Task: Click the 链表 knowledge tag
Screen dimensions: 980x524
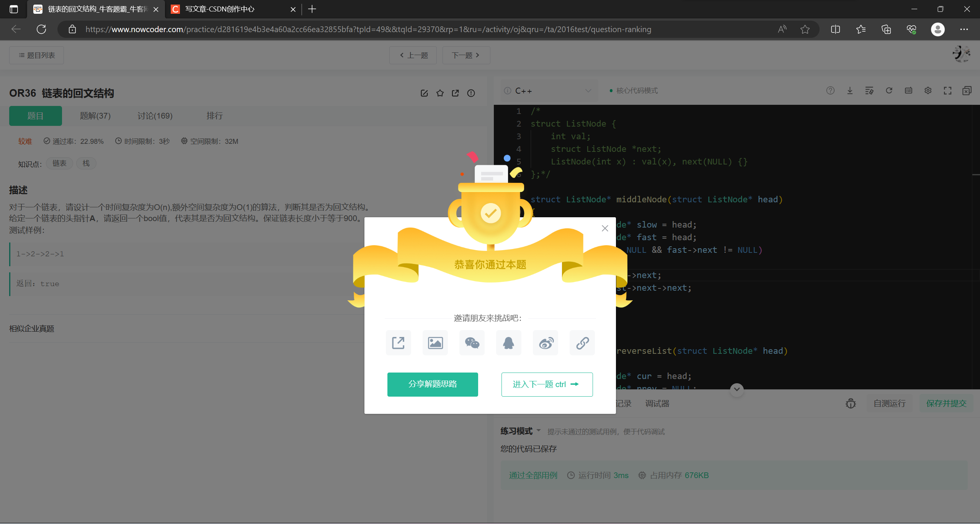Action: (59, 163)
